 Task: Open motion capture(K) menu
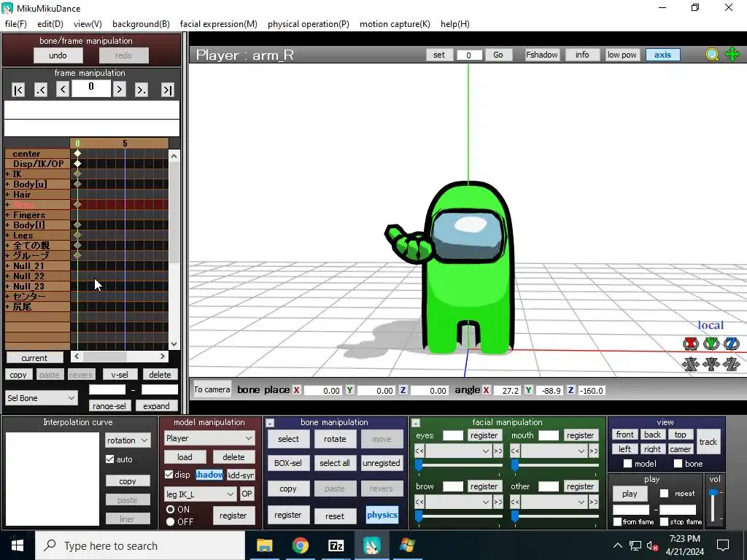(395, 24)
